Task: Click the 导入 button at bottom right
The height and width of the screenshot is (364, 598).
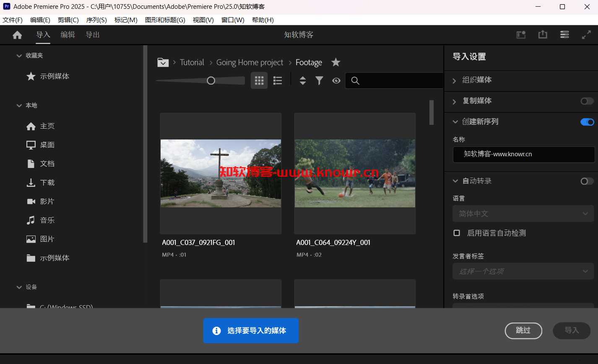Action: [x=572, y=330]
